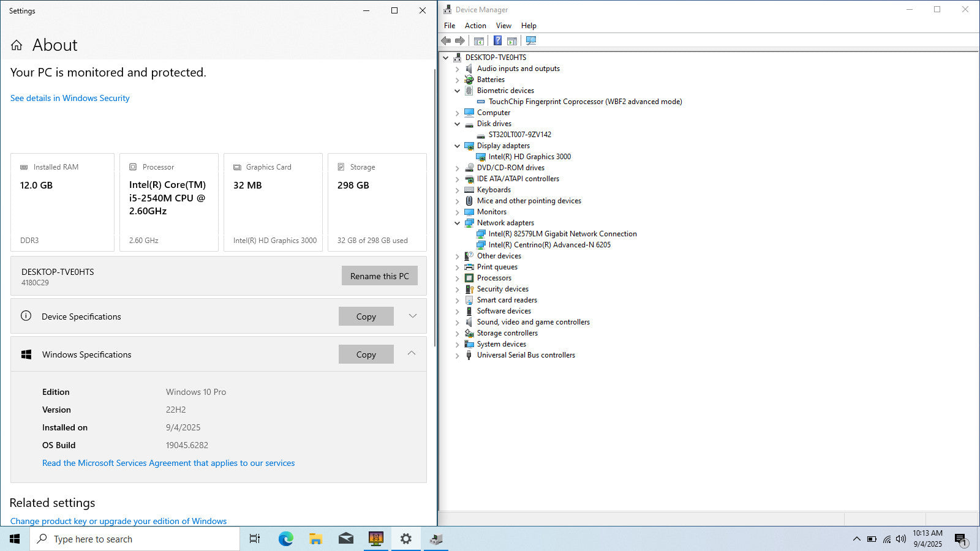Collapse the Display adapters node
This screenshot has width=980, height=551.
point(457,146)
